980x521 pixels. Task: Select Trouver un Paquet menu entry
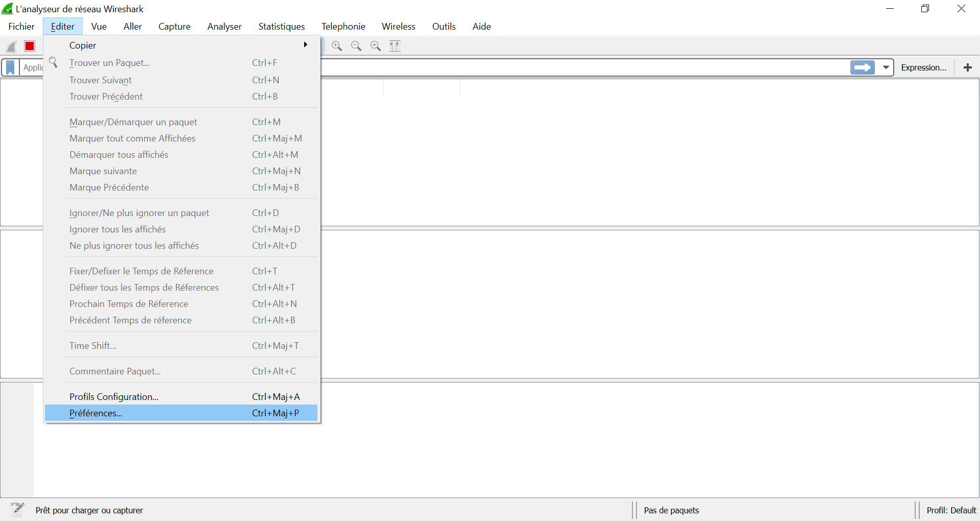(181, 63)
